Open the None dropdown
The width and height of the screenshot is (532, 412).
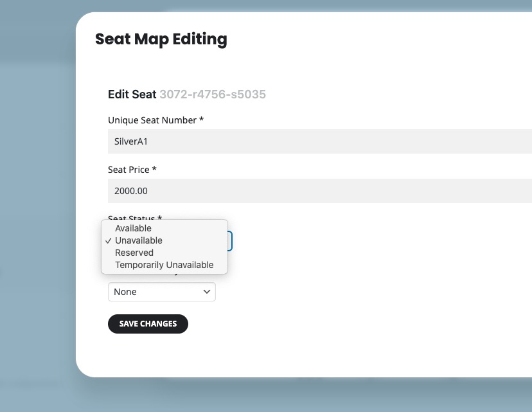point(161,292)
